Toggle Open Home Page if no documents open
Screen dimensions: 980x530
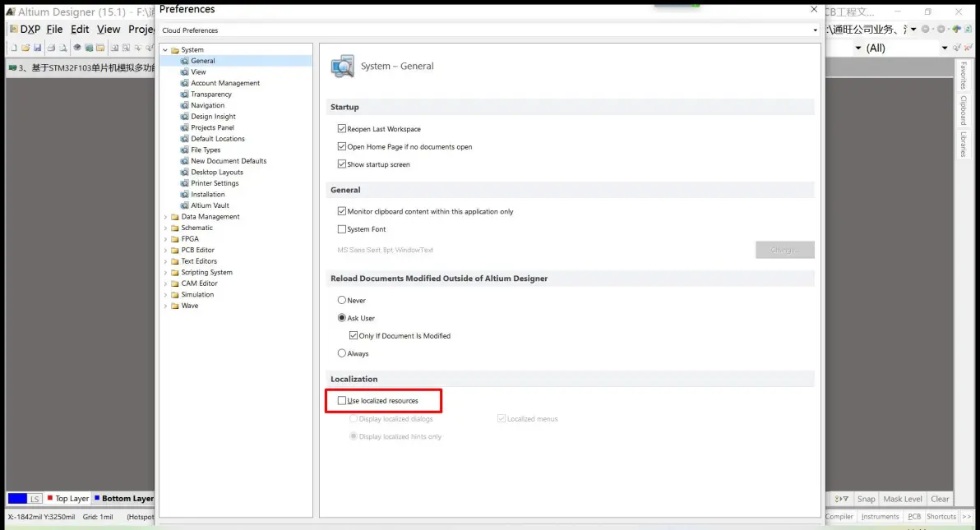342,146
